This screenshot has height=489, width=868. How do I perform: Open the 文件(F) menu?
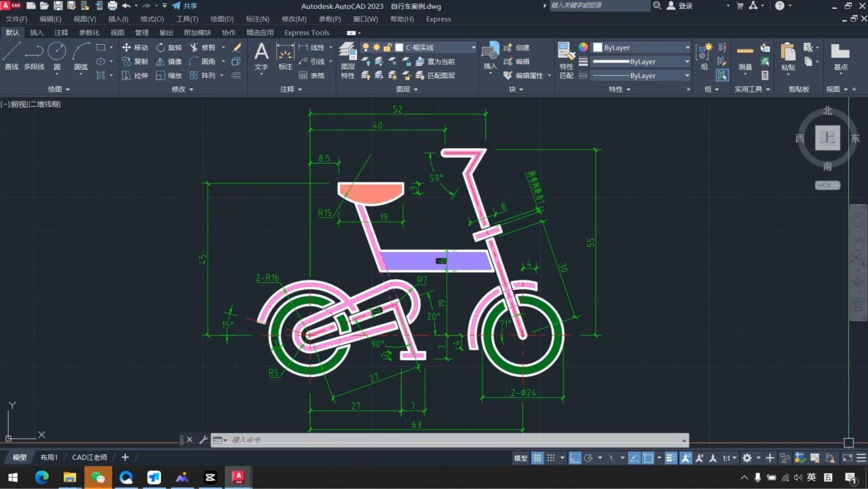(16, 19)
